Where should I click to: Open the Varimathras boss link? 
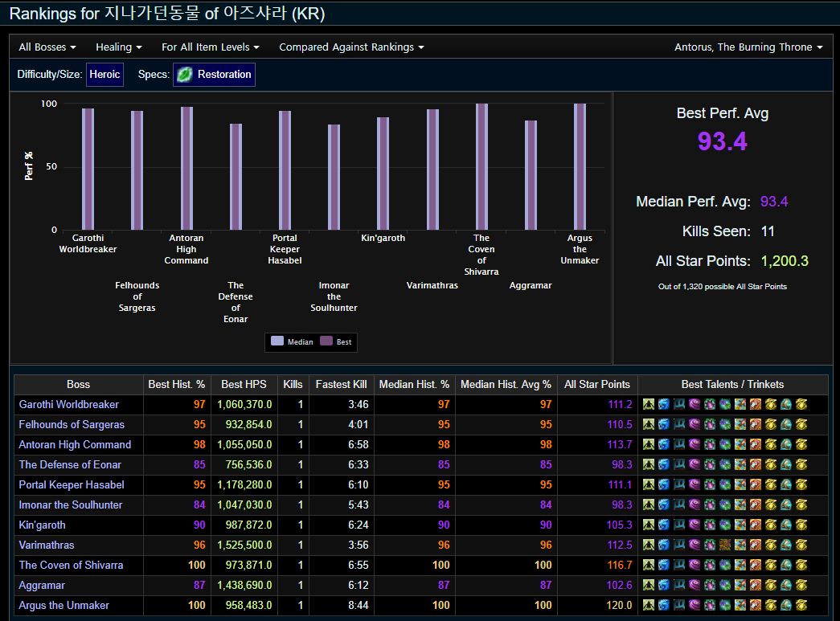pyautogui.click(x=47, y=545)
